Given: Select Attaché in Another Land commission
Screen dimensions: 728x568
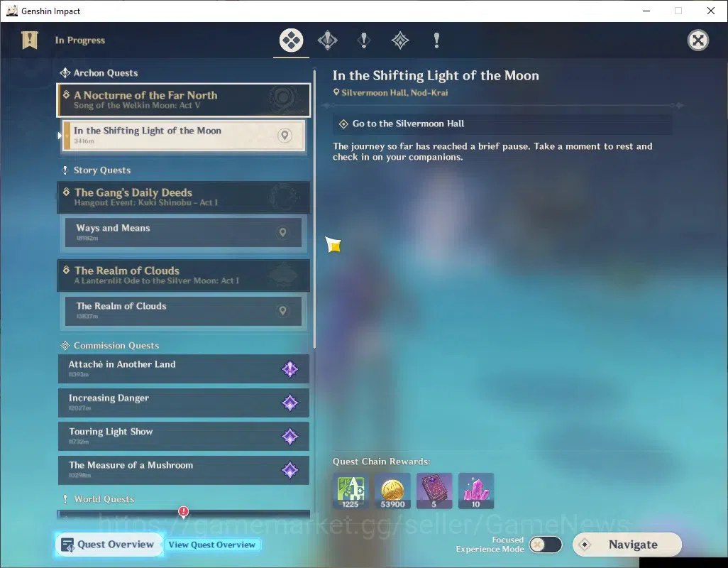Looking at the screenshot, I should click(x=183, y=368).
